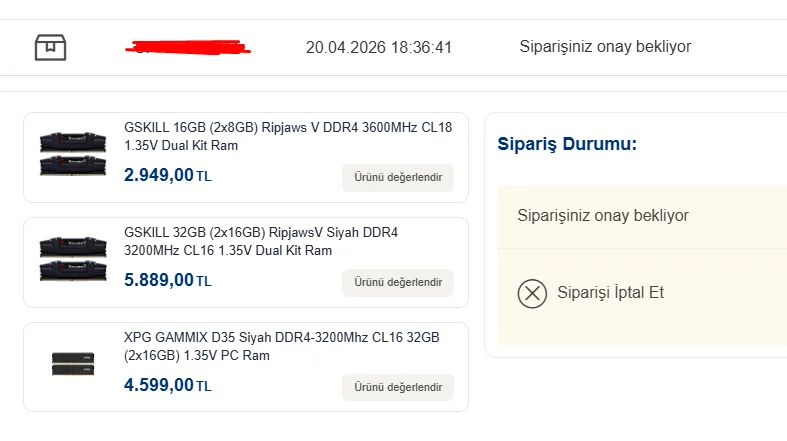The width and height of the screenshot is (787, 441).
Task: Click the 5.889,00 TL price
Action: coord(167,281)
